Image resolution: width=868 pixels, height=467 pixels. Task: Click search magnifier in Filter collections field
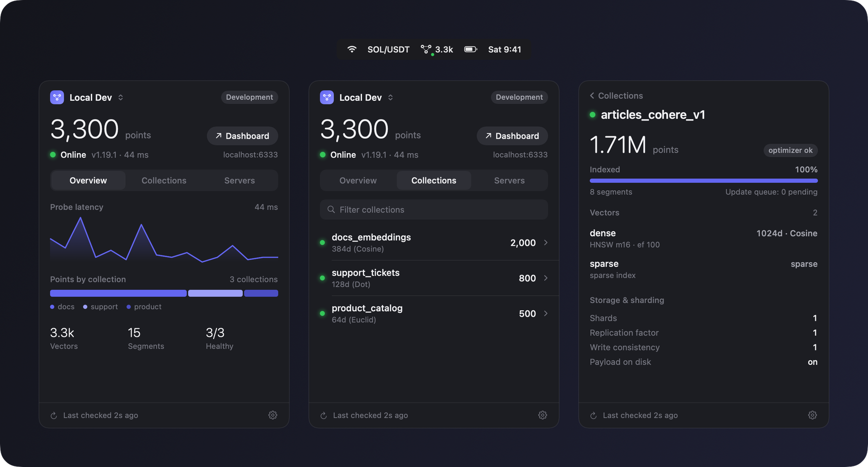coord(331,210)
